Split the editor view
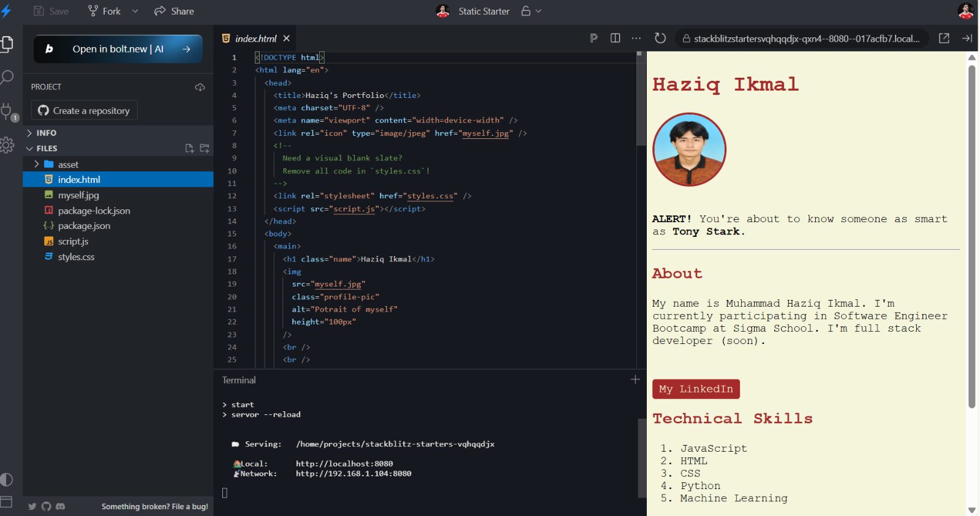980x516 pixels. 616,38
